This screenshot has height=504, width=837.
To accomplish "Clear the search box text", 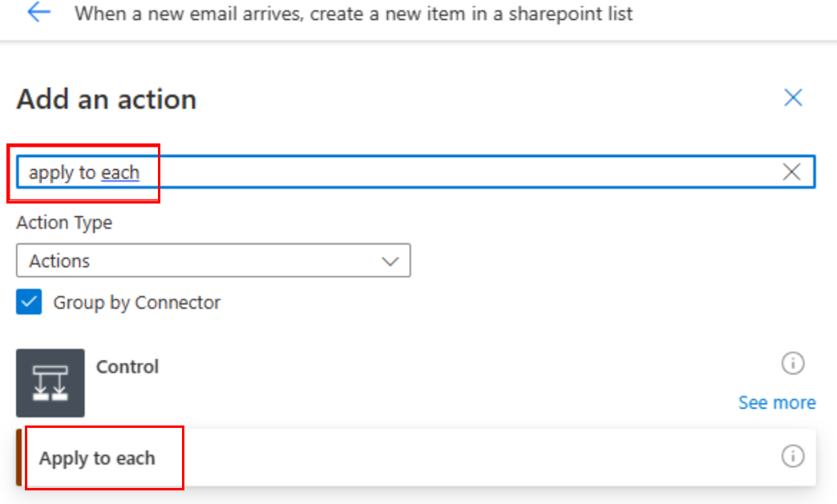I will tap(791, 171).
